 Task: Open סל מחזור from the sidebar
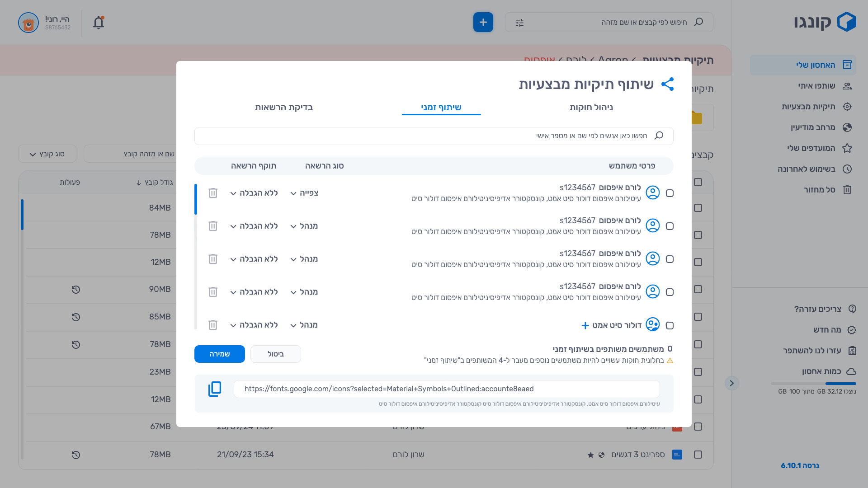818,189
